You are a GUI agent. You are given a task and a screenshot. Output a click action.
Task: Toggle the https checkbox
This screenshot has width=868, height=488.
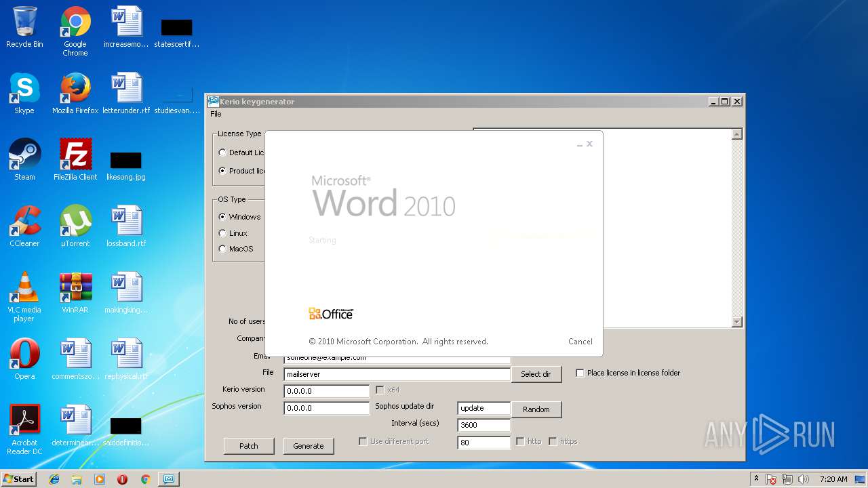coord(553,441)
